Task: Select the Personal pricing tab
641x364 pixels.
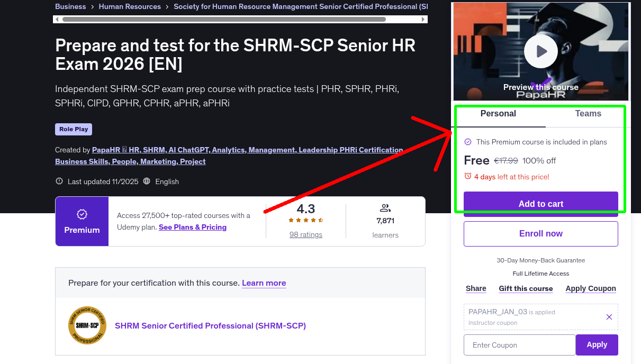Action: 498,114
